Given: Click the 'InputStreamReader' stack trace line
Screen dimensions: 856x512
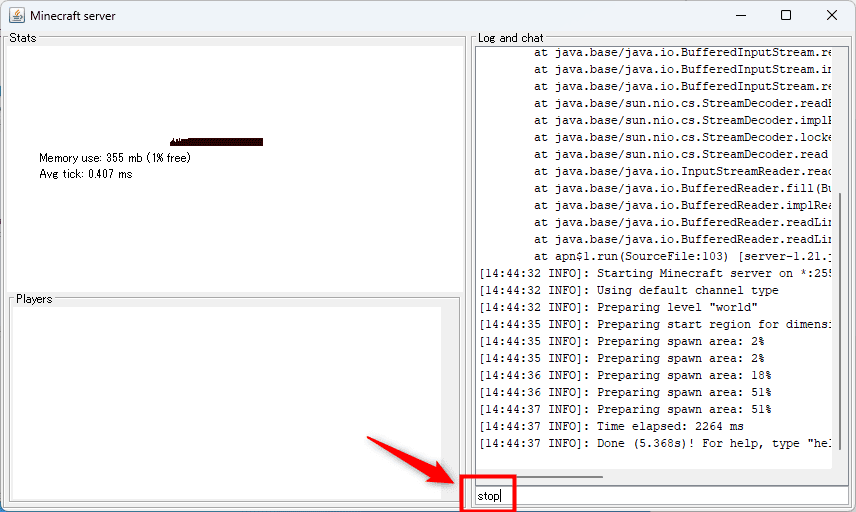Looking at the screenshot, I should [x=682, y=171].
